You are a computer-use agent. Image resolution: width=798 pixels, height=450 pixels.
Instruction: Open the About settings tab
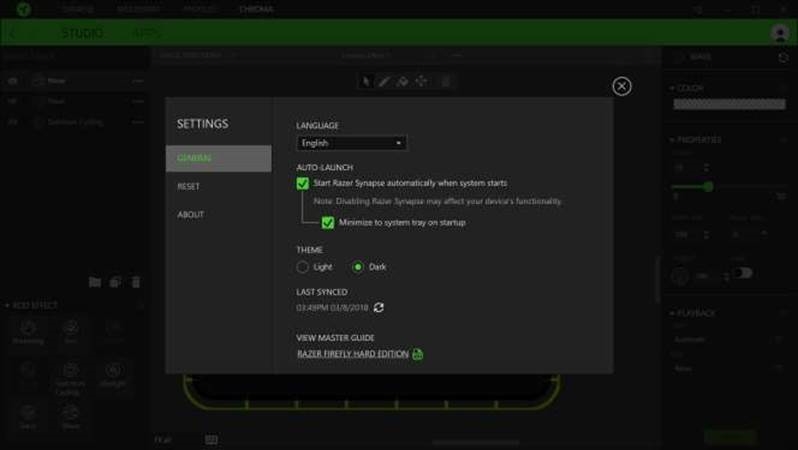(190, 214)
